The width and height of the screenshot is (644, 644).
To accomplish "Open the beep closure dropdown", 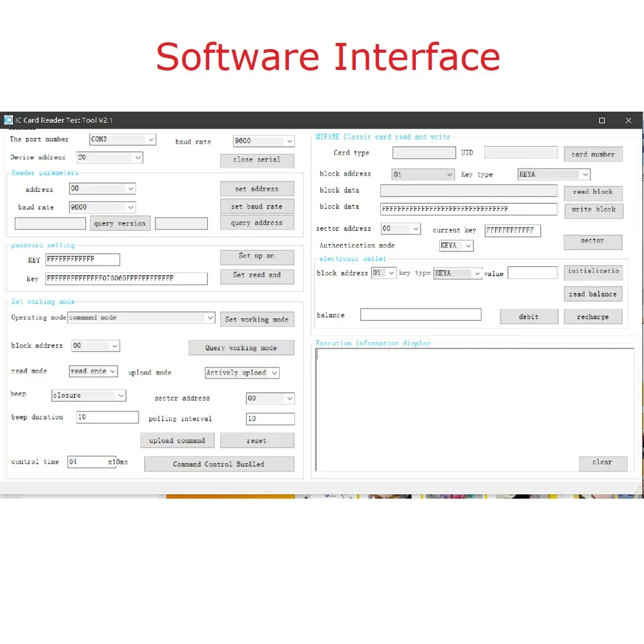I will point(120,396).
